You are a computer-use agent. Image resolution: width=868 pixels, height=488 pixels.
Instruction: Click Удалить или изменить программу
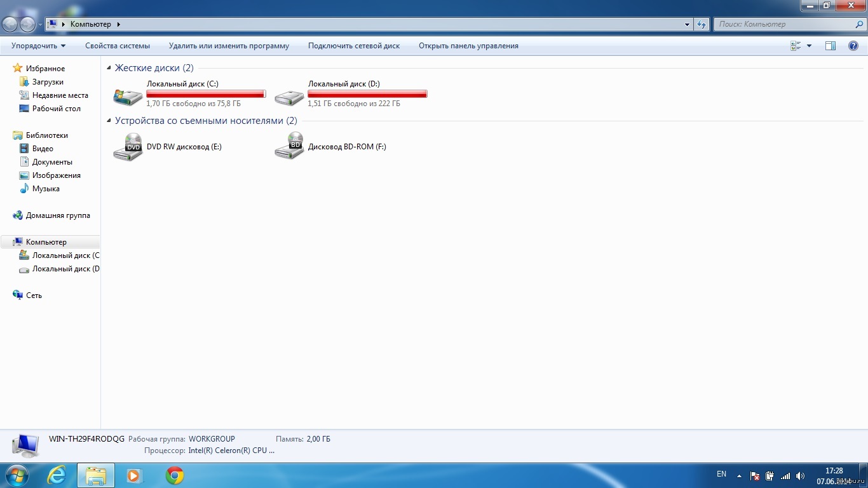[x=229, y=46]
